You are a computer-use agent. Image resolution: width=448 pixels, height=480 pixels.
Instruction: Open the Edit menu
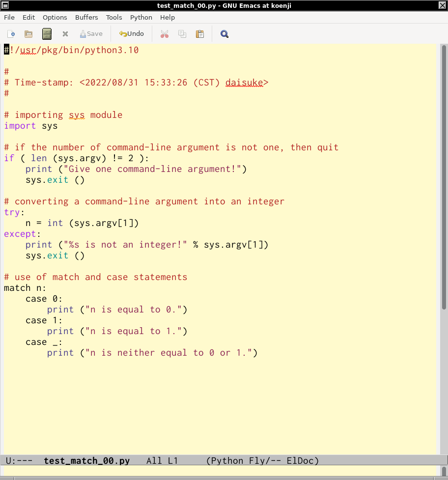pyautogui.click(x=29, y=17)
